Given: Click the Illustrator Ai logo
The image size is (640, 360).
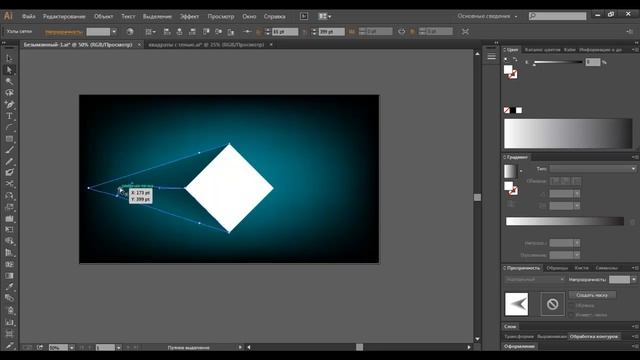Looking at the screenshot, I should click(8, 16).
